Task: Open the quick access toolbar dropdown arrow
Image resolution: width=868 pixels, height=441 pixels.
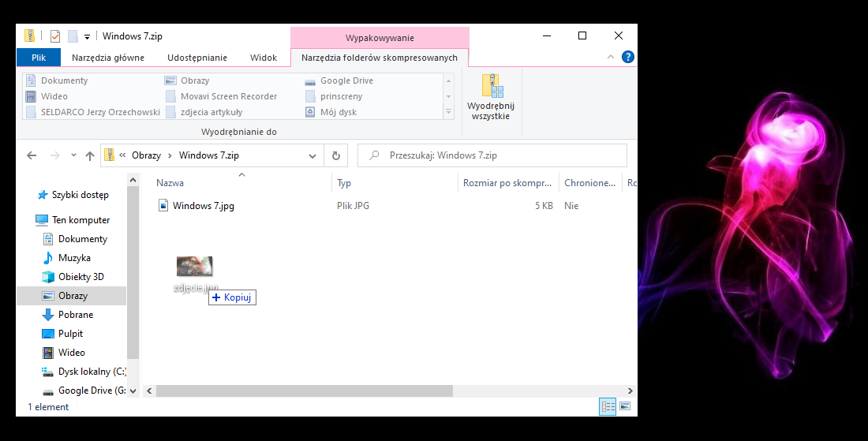Action: coord(87,37)
